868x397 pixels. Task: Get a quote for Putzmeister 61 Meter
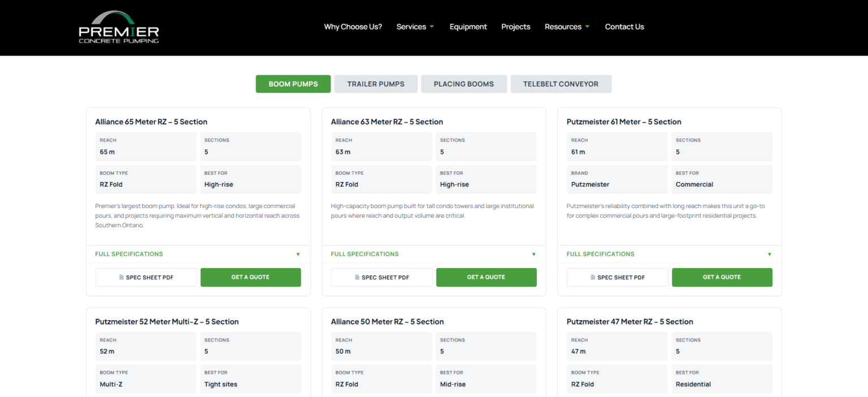pos(722,277)
